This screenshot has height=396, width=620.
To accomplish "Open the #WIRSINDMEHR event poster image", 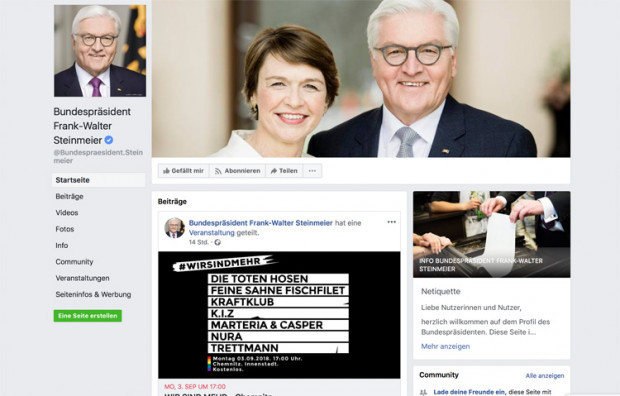I will click(x=279, y=315).
